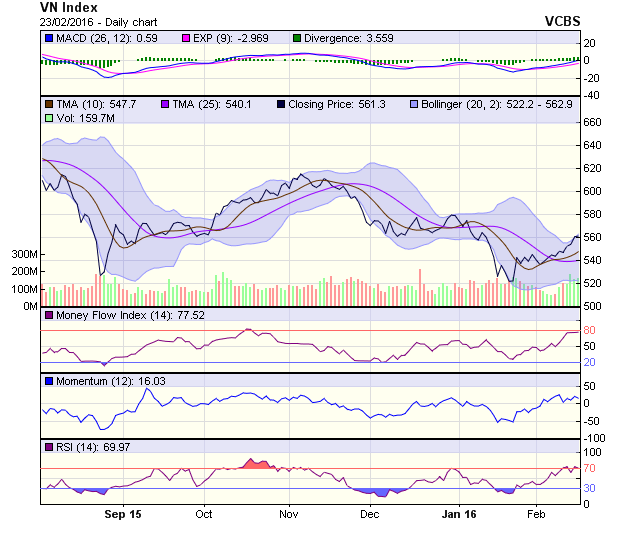Select the Feb date axis label
Screen dimensions: 620x535
tap(536, 514)
